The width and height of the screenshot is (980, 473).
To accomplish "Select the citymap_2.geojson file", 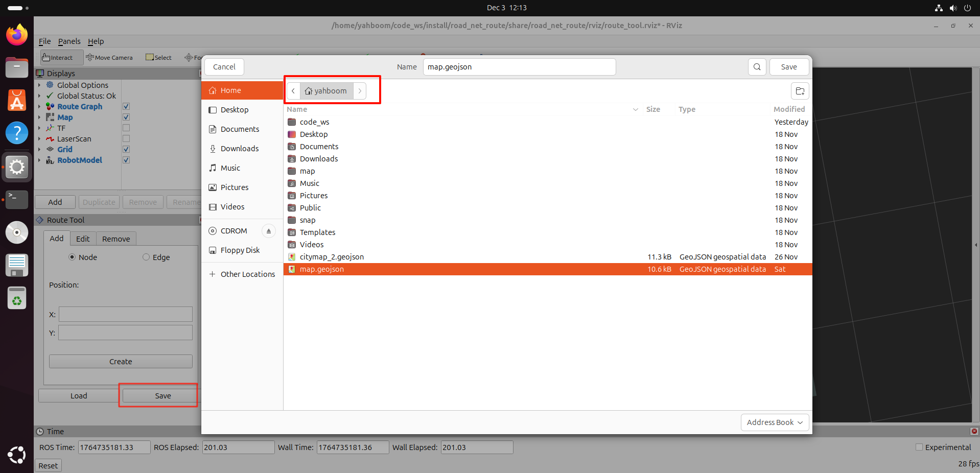I will [332, 257].
